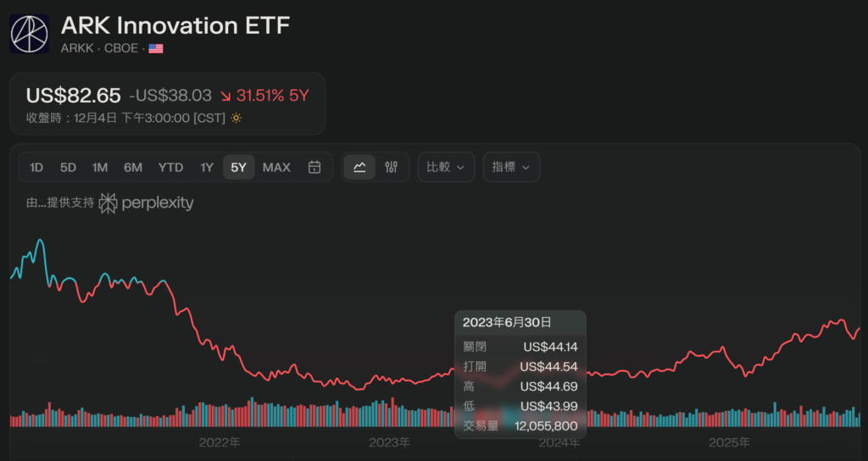Click the ARK Invest logo icon
Viewport: 868px width, 461px height.
(x=30, y=34)
